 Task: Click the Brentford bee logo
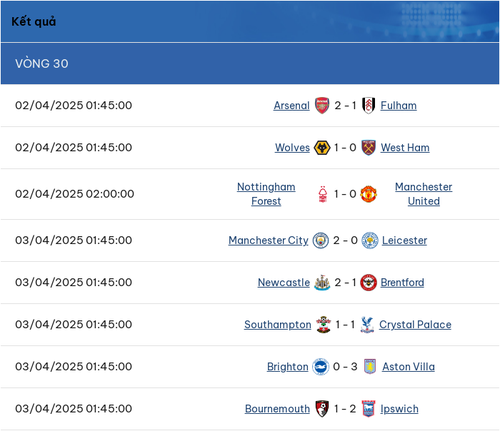pyautogui.click(x=369, y=283)
